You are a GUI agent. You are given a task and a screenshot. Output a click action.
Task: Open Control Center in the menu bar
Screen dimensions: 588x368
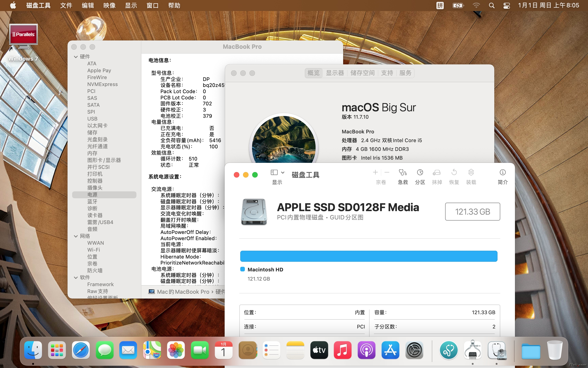coord(506,5)
